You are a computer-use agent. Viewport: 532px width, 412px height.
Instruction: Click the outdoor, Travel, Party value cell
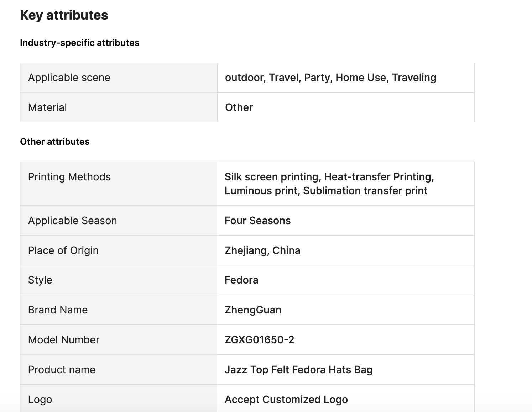tap(346, 78)
